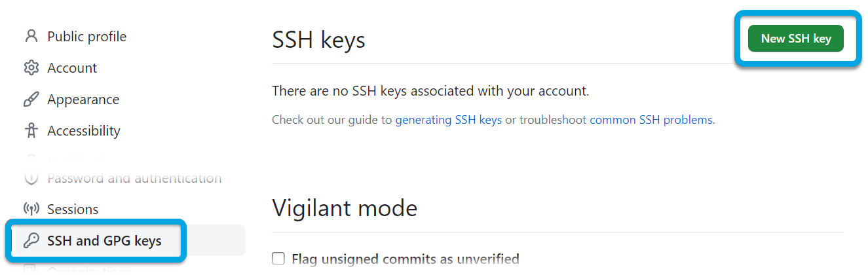Open Accessibility settings
868x275 pixels.
(84, 130)
